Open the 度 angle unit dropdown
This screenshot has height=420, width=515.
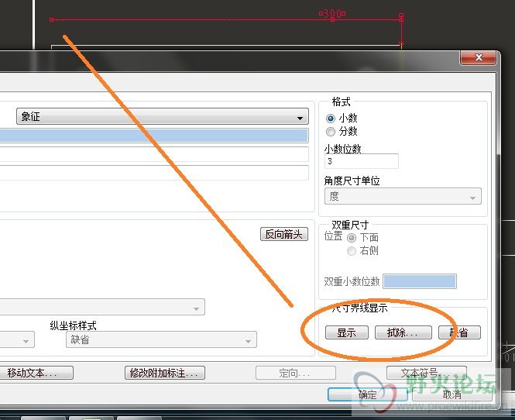coord(403,196)
